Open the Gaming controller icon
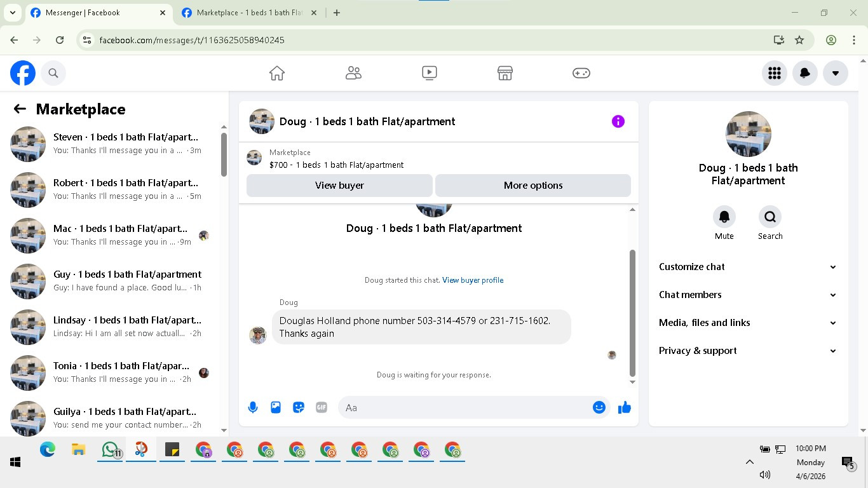 (x=581, y=73)
